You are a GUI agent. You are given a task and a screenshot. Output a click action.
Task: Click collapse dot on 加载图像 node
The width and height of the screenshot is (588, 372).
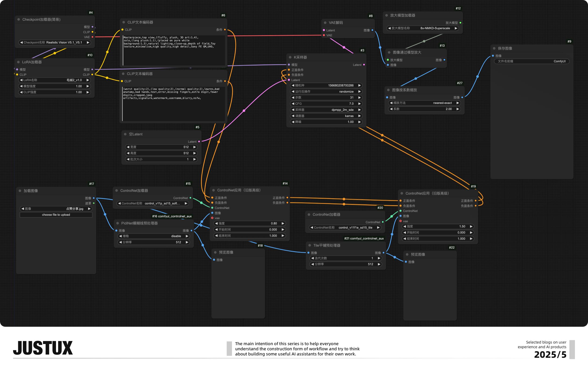pyautogui.click(x=20, y=191)
